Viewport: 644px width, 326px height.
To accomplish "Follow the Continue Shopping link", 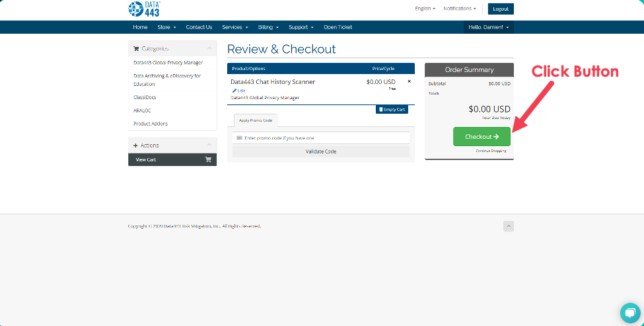I will pos(491,151).
